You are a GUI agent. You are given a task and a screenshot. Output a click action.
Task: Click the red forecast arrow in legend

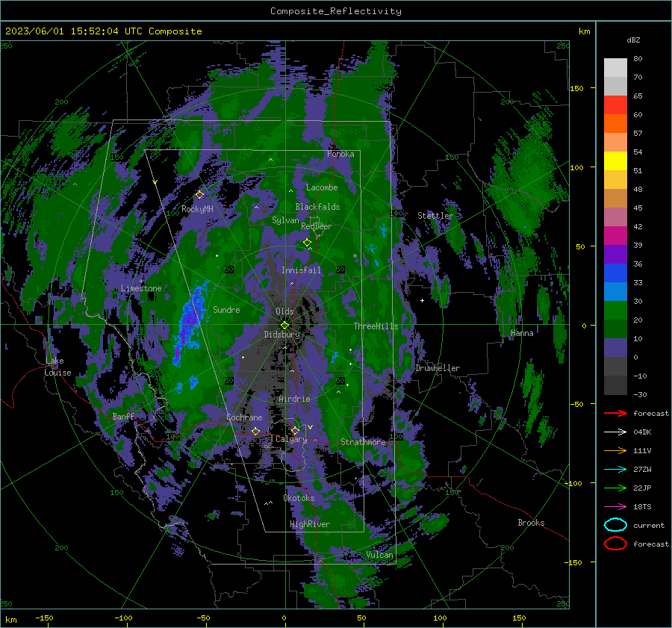[615, 413]
